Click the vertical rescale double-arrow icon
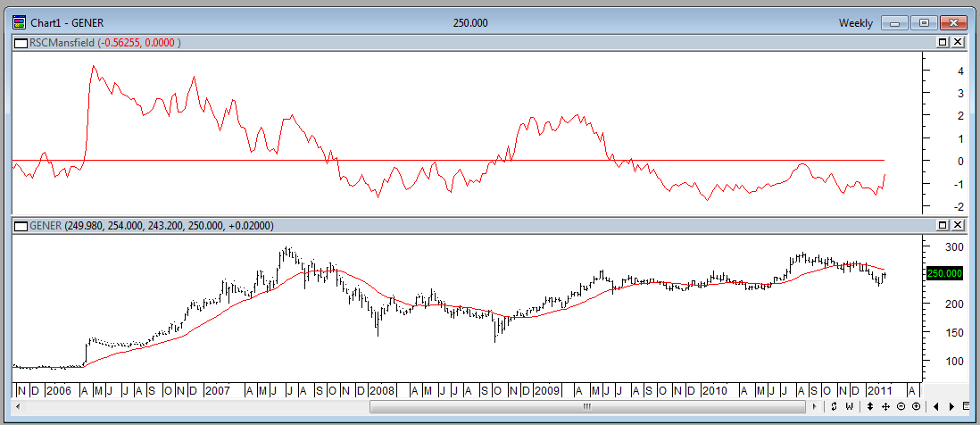Screen dimensions: 980x425 coord(870,407)
